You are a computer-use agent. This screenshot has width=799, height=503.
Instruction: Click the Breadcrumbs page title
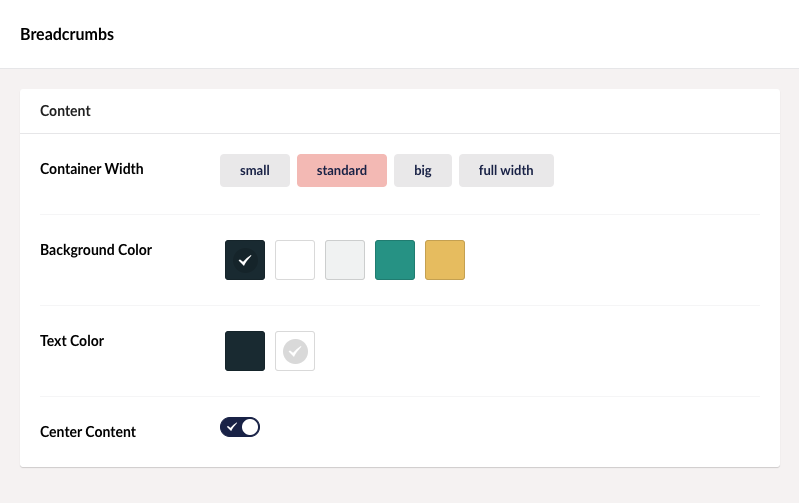[x=67, y=34]
